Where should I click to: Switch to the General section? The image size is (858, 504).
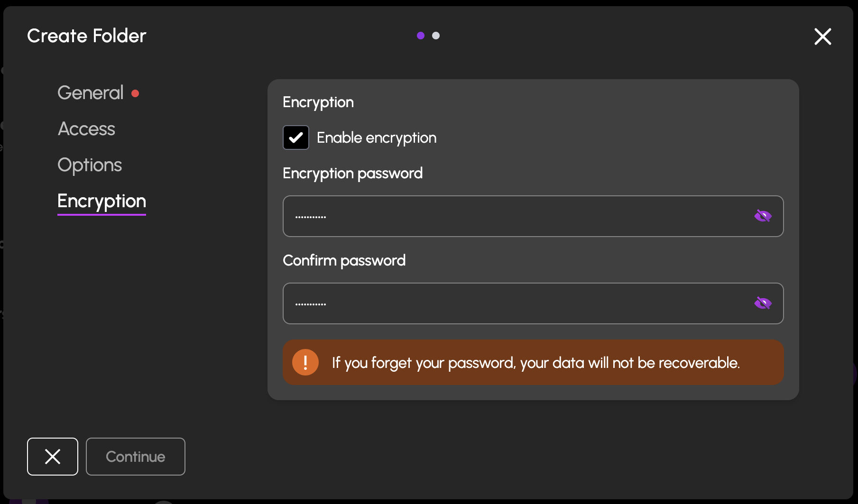[90, 92]
